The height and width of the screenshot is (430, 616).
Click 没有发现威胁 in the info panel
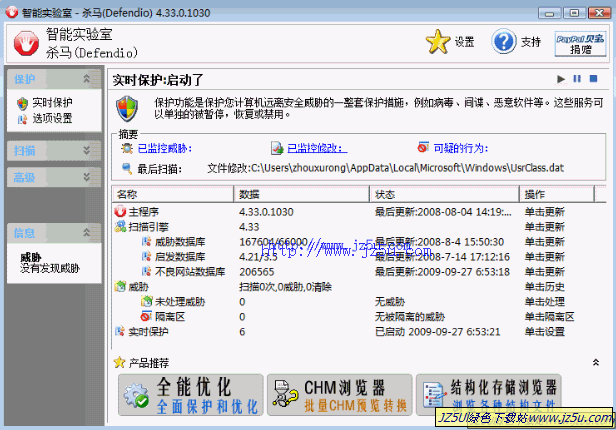(50, 269)
